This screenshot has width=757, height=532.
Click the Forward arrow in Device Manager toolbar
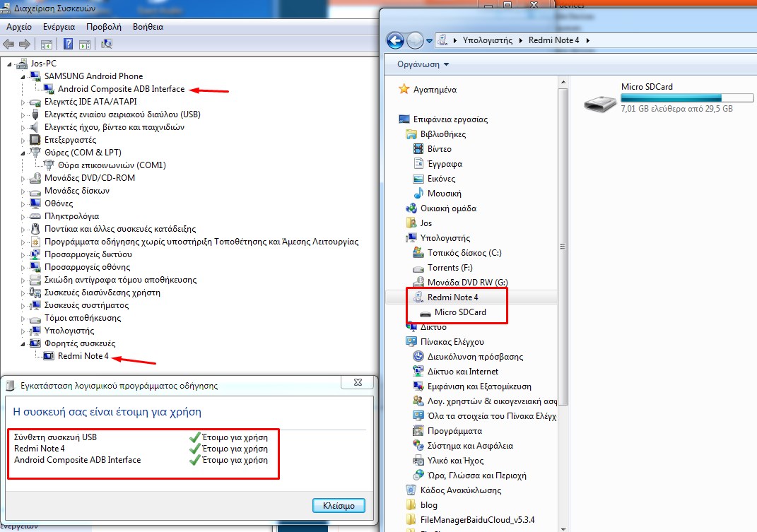coord(25,45)
